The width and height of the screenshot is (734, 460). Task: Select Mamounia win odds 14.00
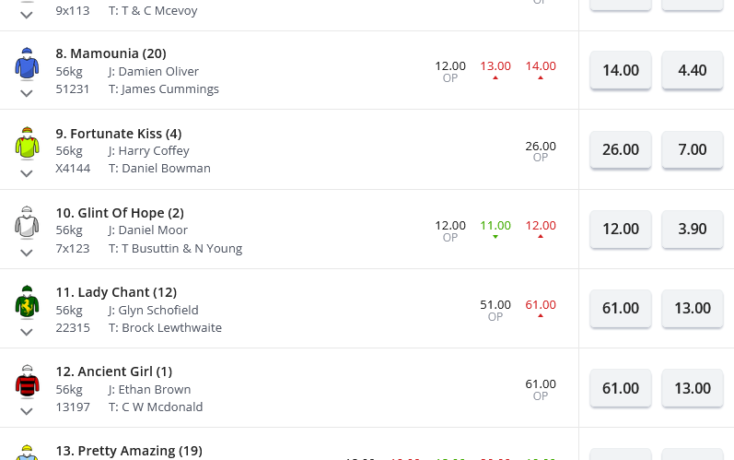pos(620,70)
